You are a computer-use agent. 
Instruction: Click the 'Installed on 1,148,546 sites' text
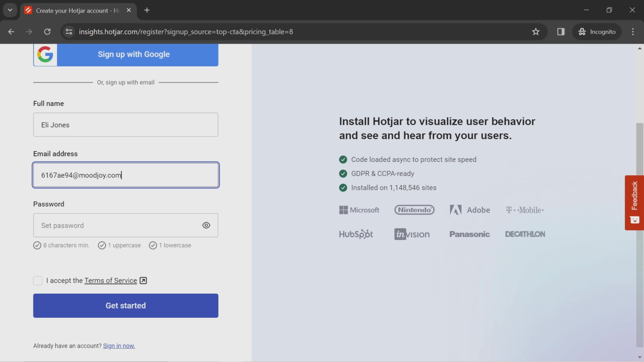point(394,188)
